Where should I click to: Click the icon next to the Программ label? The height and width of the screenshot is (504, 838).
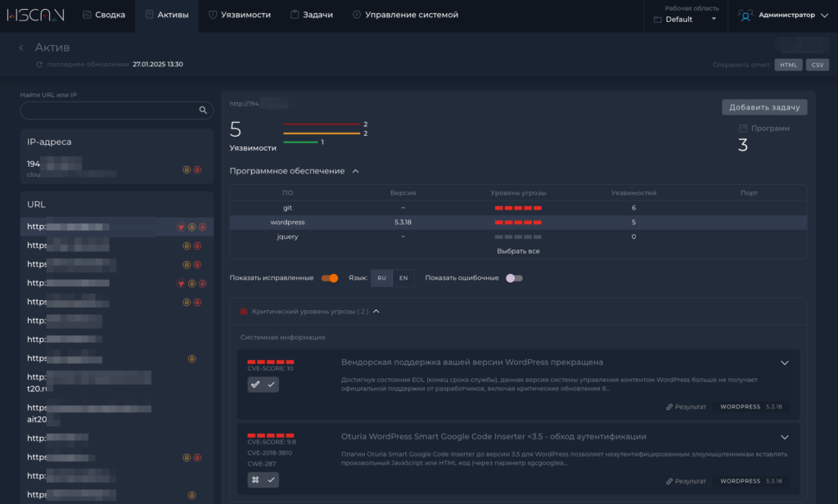[x=743, y=128]
